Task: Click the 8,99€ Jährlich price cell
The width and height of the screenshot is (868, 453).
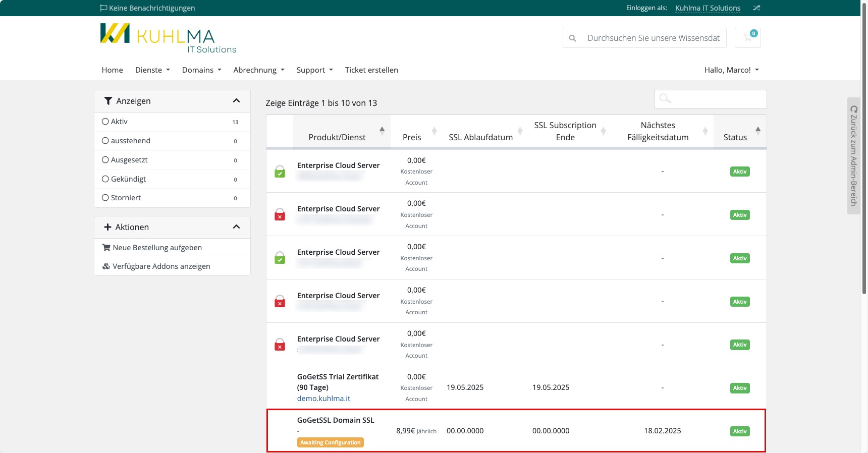Action: [x=416, y=431]
